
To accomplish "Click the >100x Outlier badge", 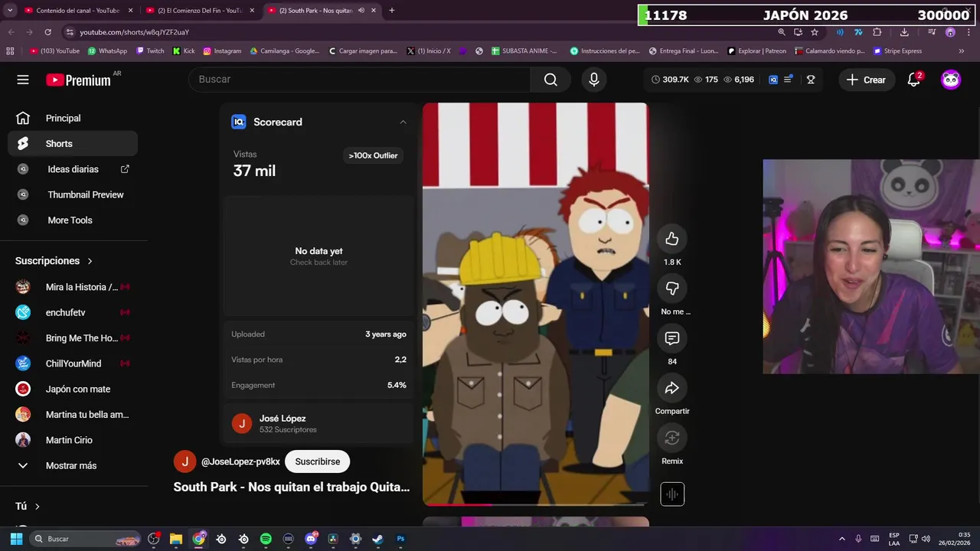I will click(373, 155).
